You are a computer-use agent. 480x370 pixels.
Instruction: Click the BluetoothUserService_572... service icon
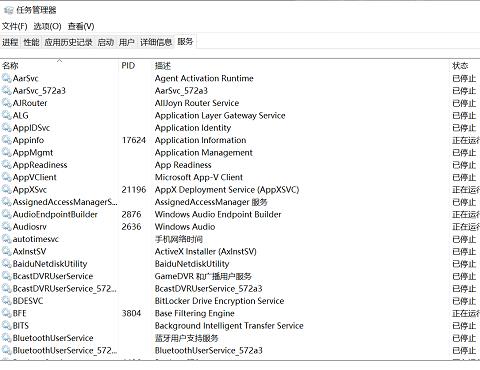6,350
